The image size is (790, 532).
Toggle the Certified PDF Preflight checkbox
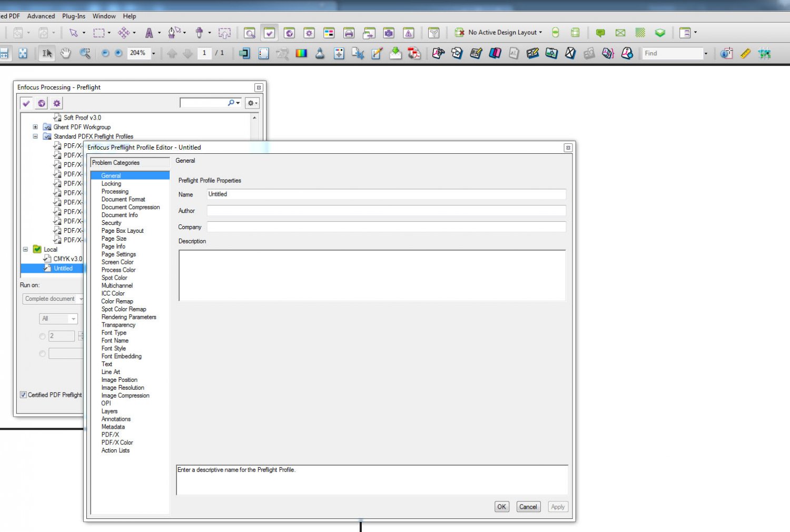[x=23, y=395]
